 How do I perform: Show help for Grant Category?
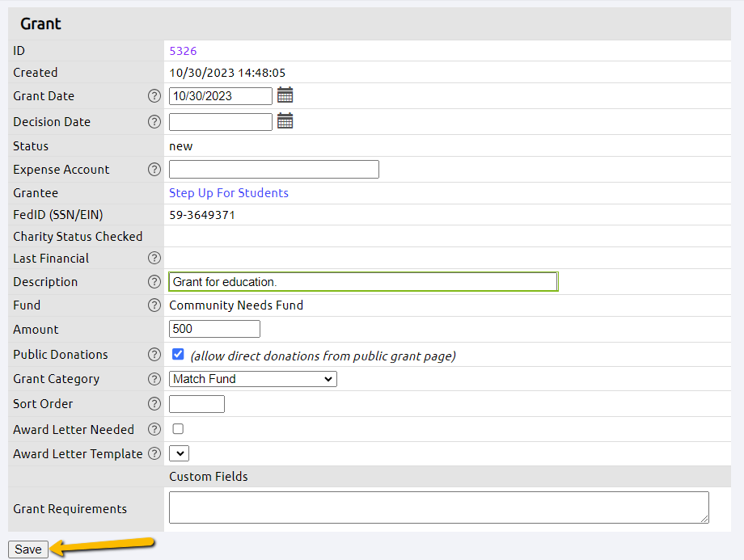154,379
